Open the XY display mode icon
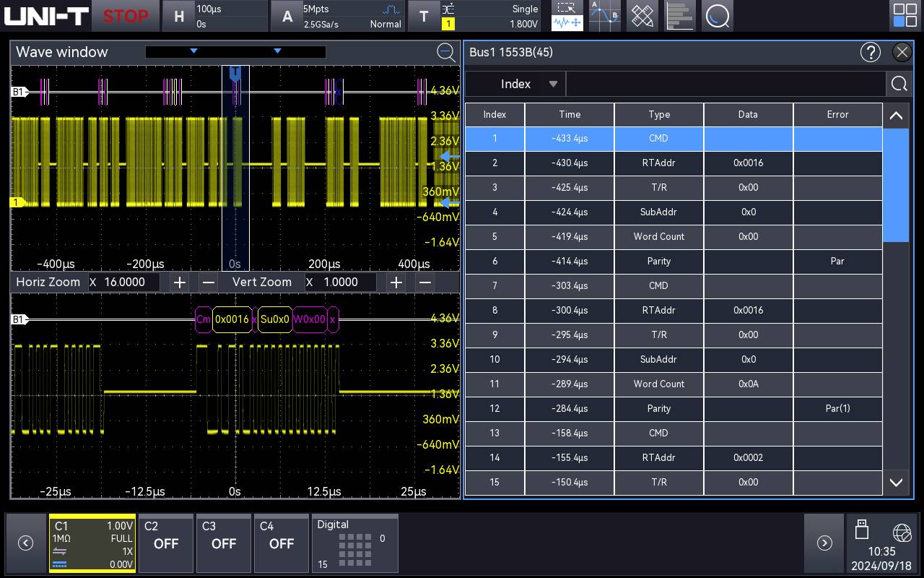The width and height of the screenshot is (924, 578). click(x=604, y=16)
